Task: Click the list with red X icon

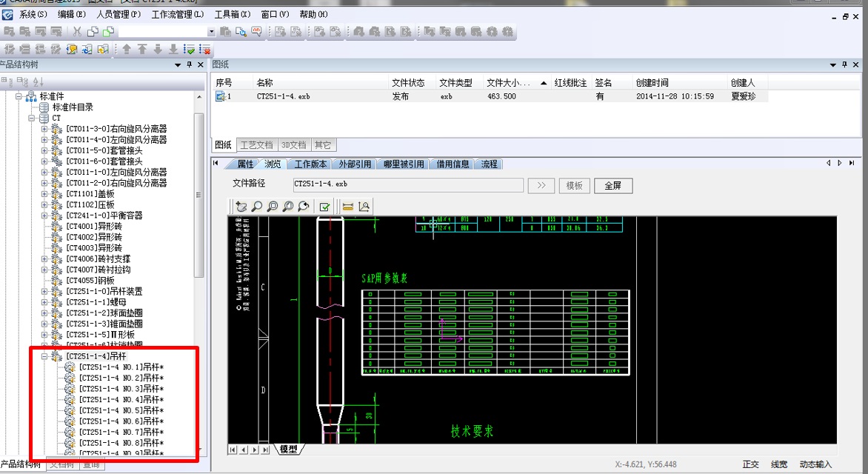Action: [205, 50]
